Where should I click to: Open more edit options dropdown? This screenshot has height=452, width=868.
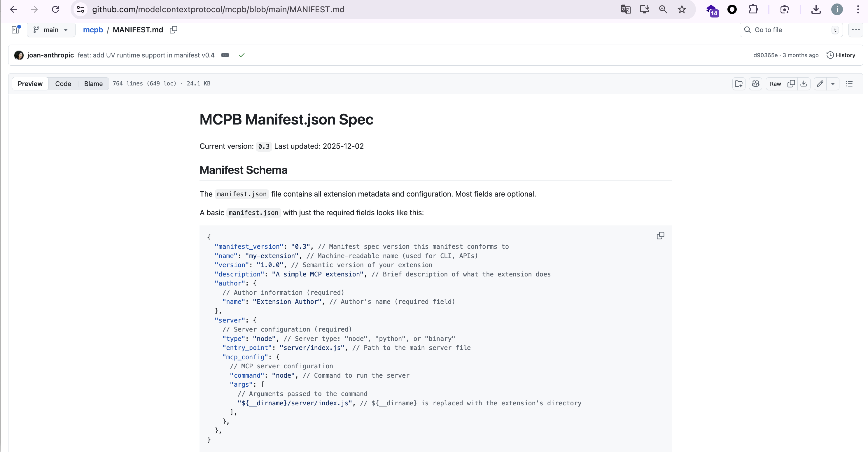(833, 83)
